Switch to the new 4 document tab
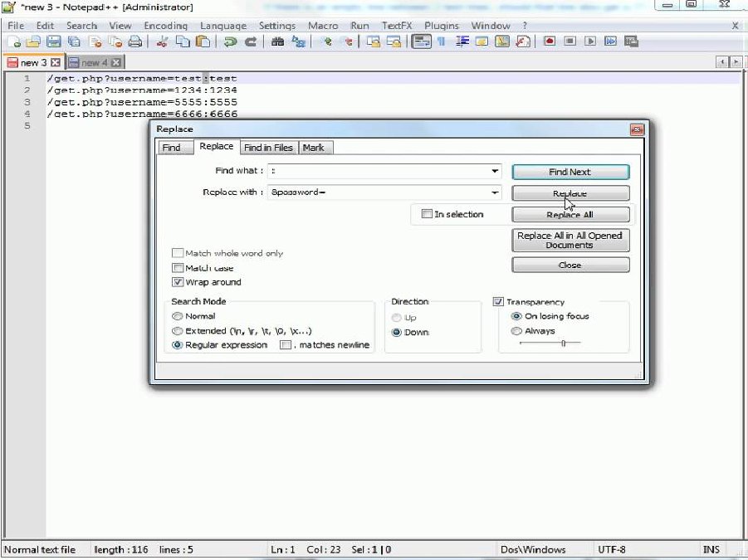This screenshot has width=748, height=560. tap(95, 62)
